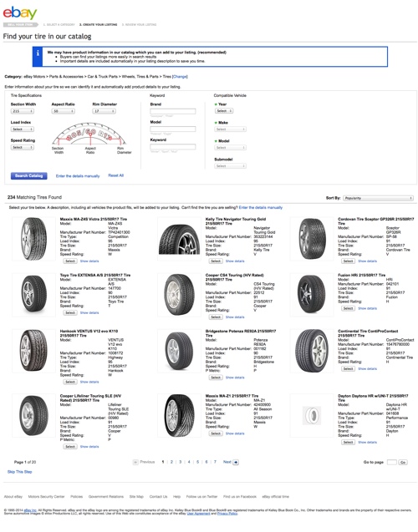This screenshot has width=418, height=532.
Task: Click the Go button for page jump
Action: (x=403, y=462)
